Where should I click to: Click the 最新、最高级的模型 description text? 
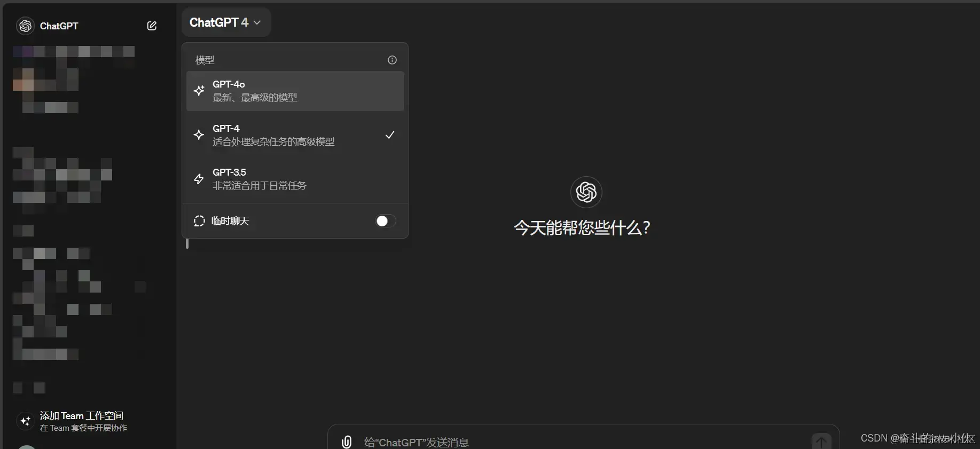255,97
